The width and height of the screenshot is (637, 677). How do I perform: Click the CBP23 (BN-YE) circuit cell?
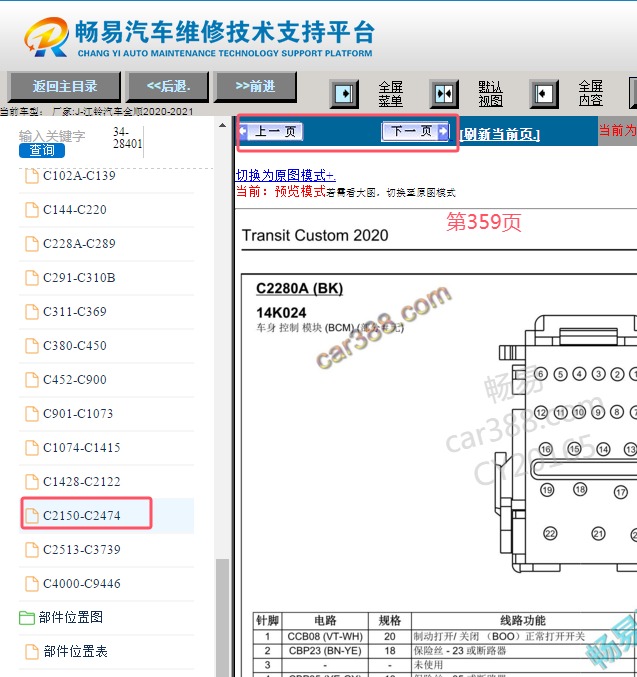point(325,651)
